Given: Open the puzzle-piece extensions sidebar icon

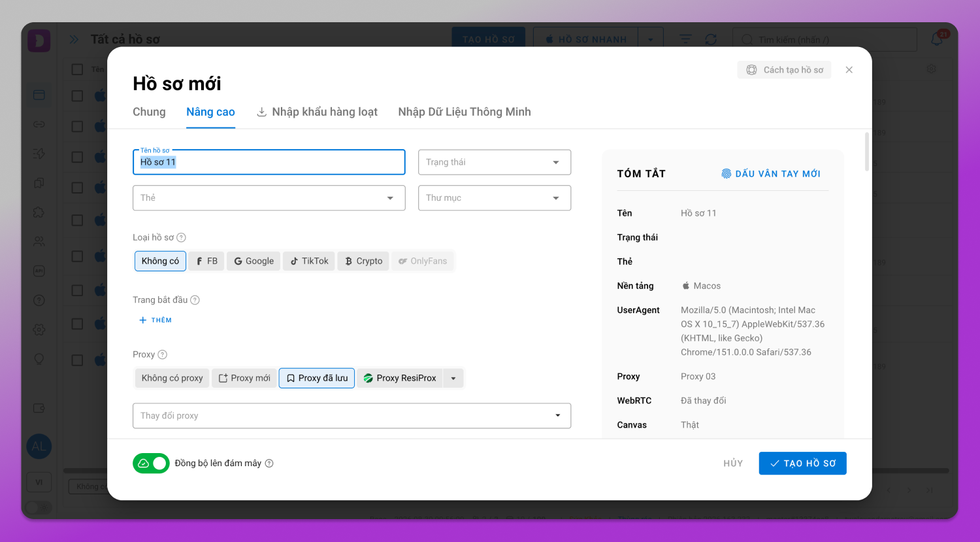Looking at the screenshot, I should [x=39, y=212].
